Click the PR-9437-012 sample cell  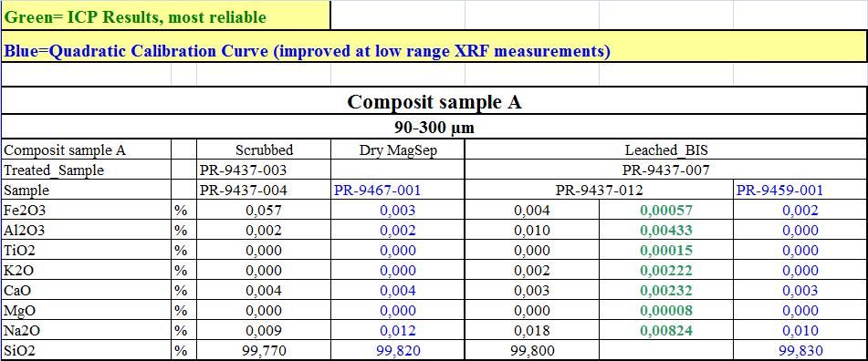click(599, 191)
